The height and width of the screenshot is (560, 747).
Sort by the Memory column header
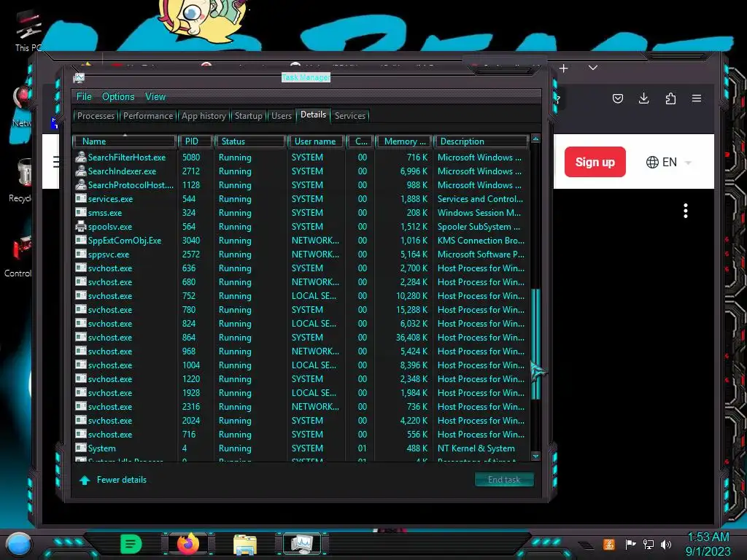click(404, 141)
